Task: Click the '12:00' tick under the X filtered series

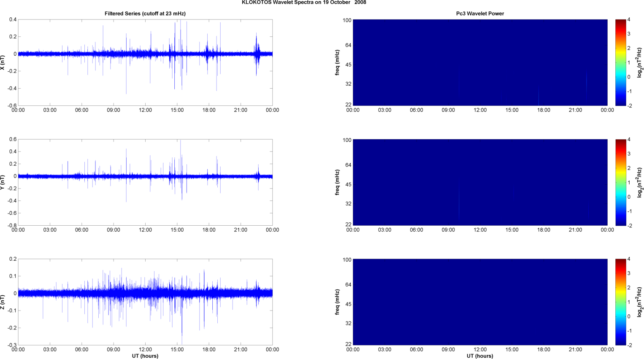Action: (145, 110)
